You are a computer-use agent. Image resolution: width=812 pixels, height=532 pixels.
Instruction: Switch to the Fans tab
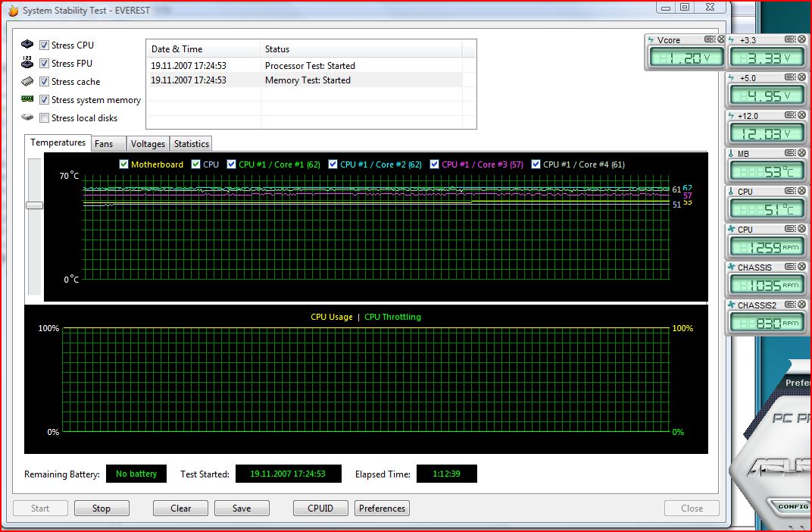(108, 144)
